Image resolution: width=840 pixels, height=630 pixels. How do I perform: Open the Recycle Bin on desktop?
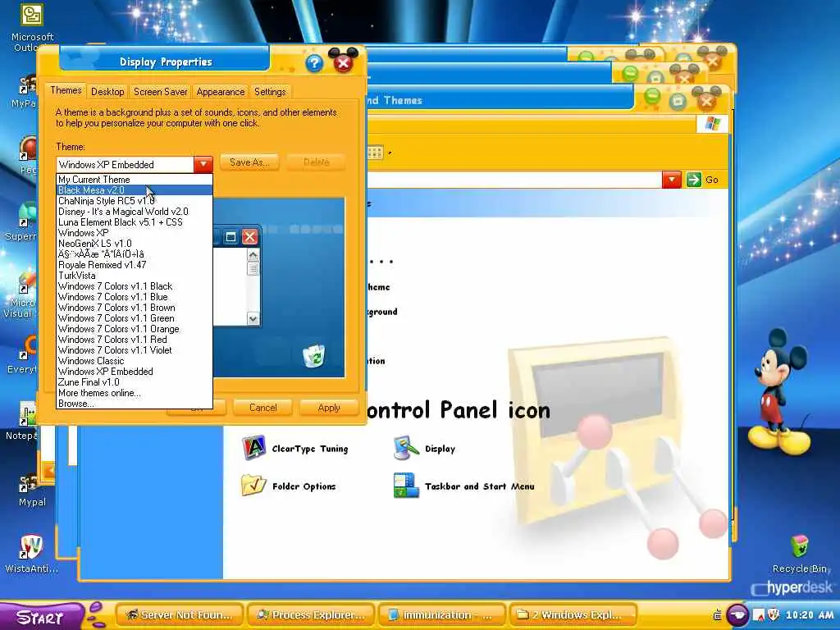tap(799, 554)
